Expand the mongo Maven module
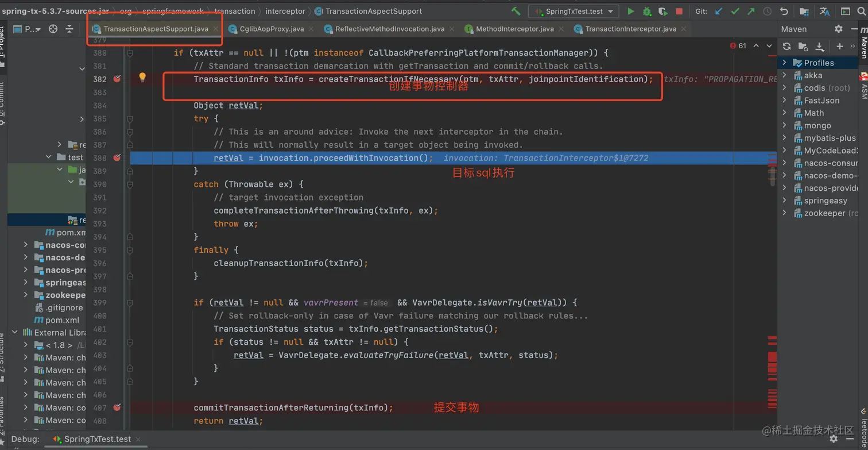Screen dimensions: 868x450 click(x=784, y=125)
